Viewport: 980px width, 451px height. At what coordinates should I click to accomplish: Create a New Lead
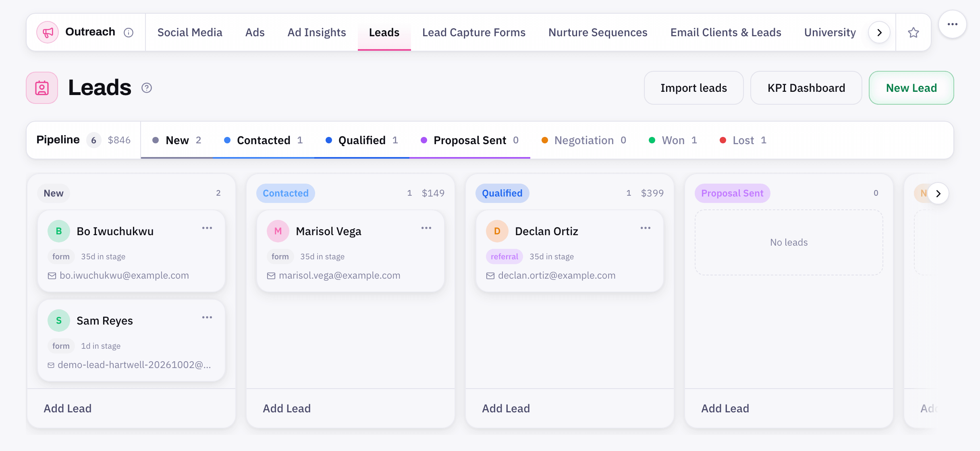pyautogui.click(x=911, y=88)
